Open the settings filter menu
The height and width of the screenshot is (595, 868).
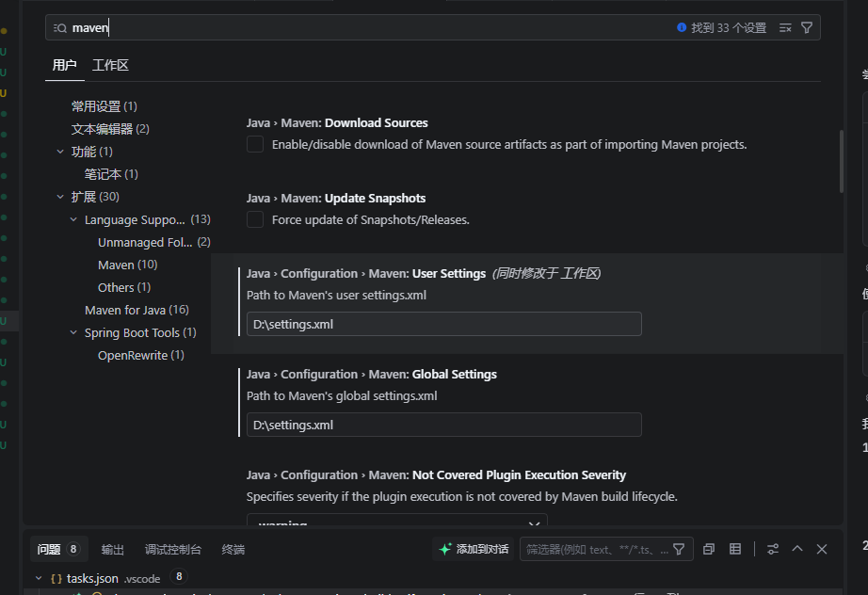click(x=808, y=27)
